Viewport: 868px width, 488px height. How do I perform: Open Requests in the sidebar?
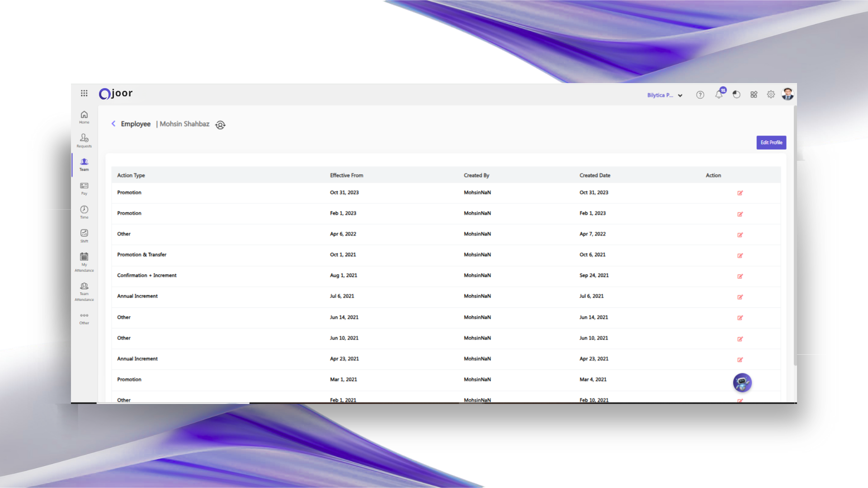[x=84, y=140]
